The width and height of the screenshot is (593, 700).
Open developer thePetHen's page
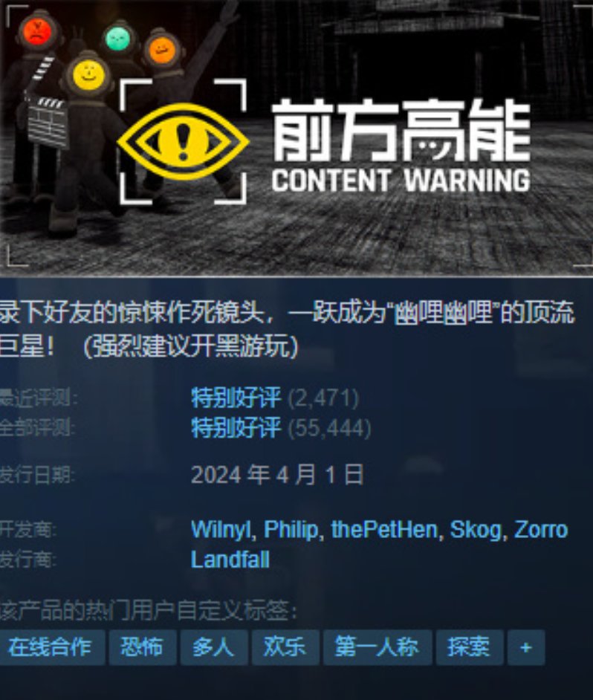click(384, 531)
